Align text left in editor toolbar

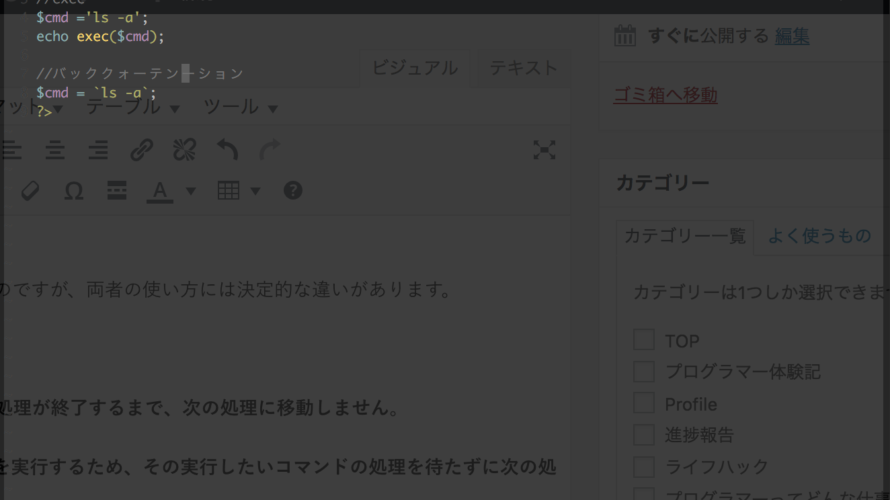[x=11, y=150]
